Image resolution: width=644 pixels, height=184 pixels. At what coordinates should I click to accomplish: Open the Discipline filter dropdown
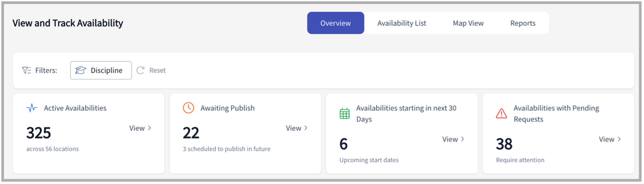101,70
